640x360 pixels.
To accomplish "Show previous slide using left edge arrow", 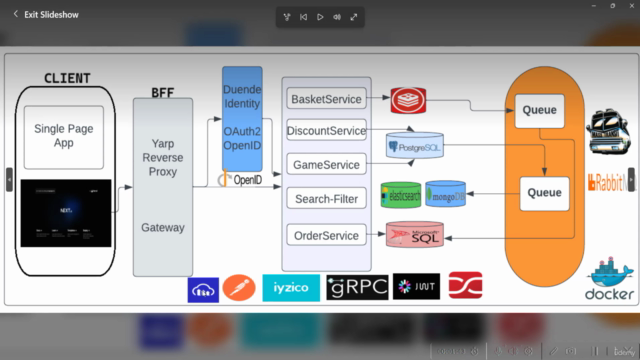I will 9,180.
